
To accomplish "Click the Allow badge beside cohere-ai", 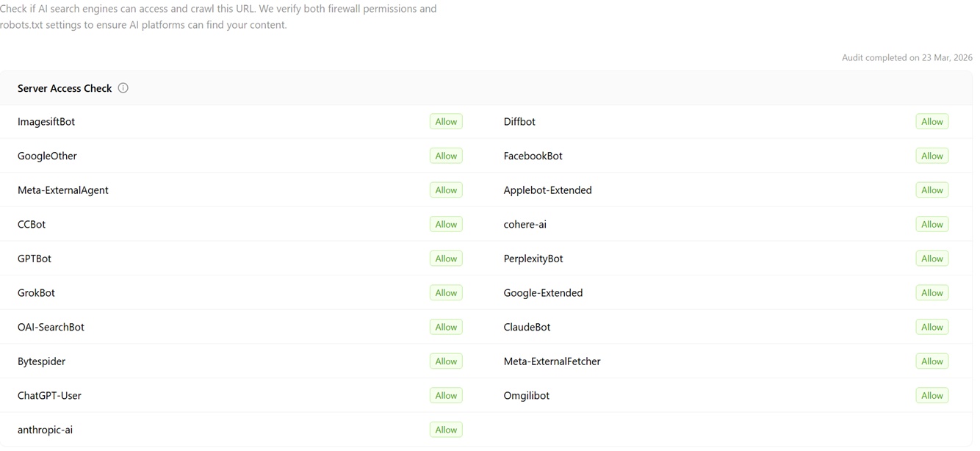I will click(x=932, y=225).
